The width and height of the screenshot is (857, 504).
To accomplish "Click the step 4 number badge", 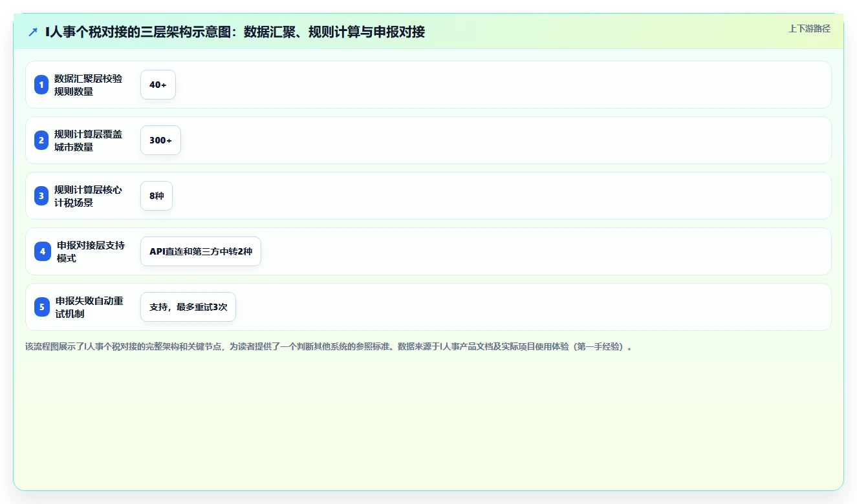I will click(x=43, y=251).
